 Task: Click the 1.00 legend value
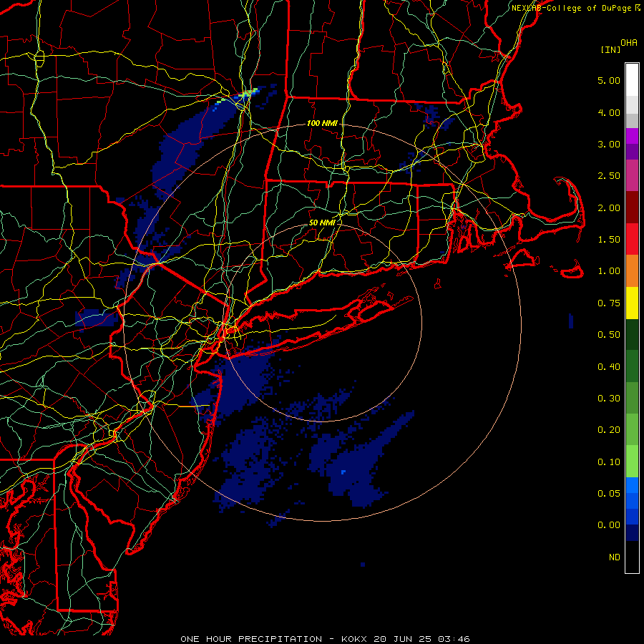click(x=609, y=271)
